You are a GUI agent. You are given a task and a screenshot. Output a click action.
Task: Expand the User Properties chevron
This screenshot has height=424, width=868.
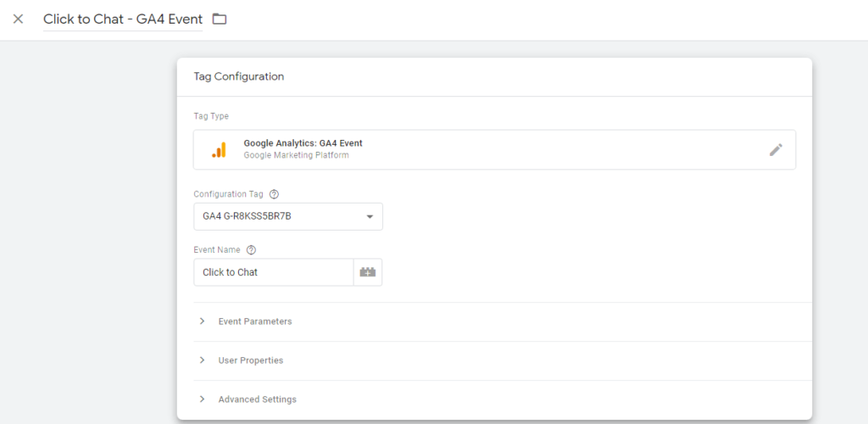(202, 360)
